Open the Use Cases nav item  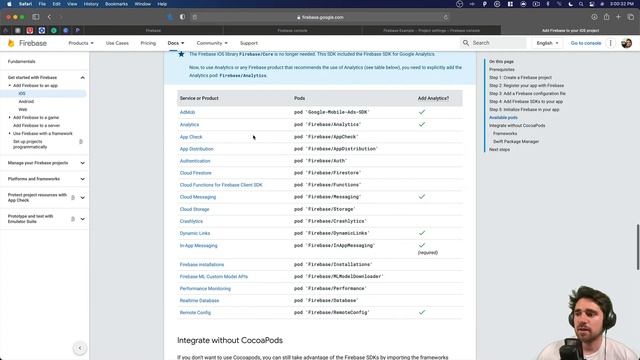click(x=117, y=43)
